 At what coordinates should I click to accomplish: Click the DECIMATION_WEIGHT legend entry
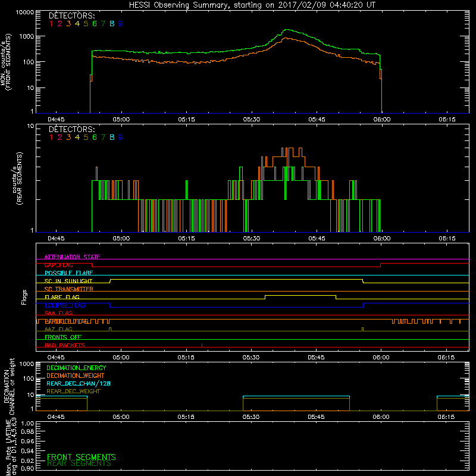[x=76, y=375]
